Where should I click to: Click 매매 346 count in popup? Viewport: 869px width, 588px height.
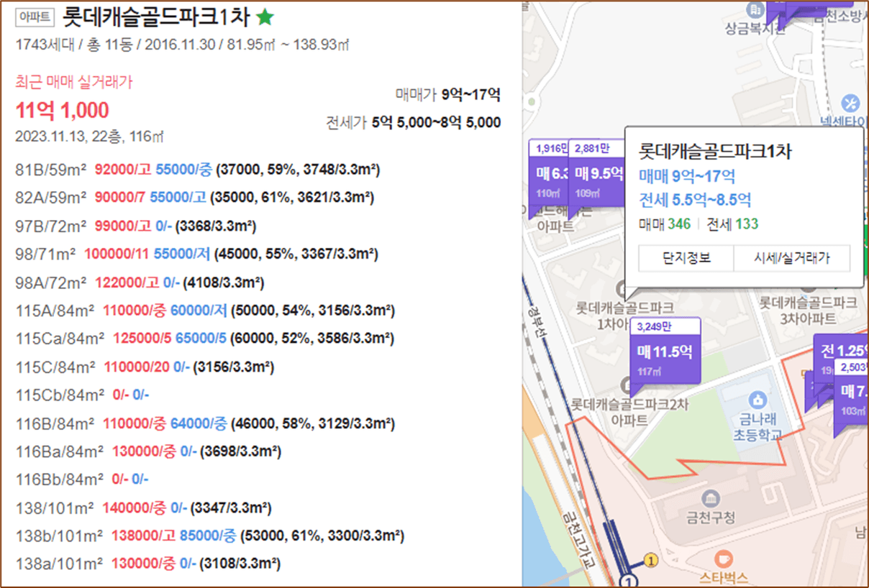click(664, 224)
